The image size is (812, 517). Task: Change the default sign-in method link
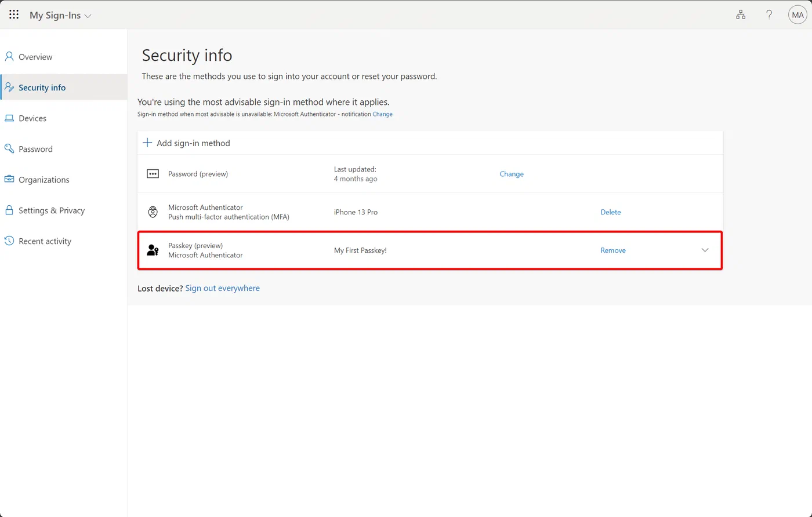[x=382, y=114]
